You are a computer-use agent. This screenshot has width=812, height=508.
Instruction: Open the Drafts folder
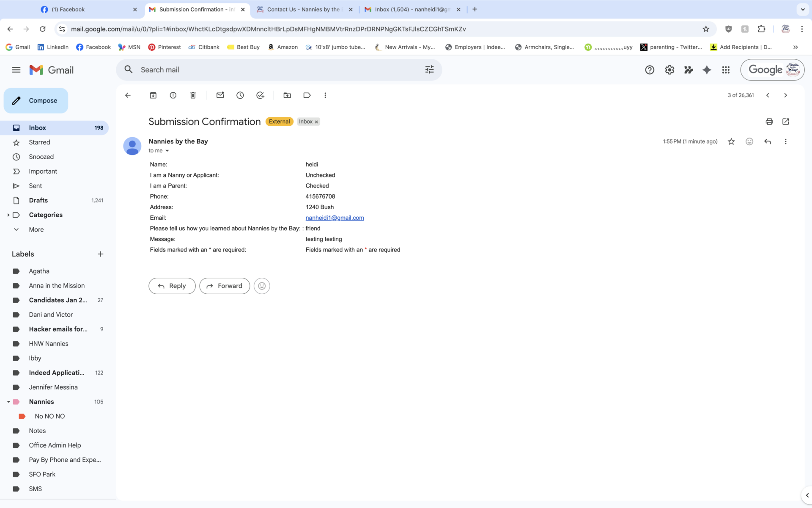[38, 200]
